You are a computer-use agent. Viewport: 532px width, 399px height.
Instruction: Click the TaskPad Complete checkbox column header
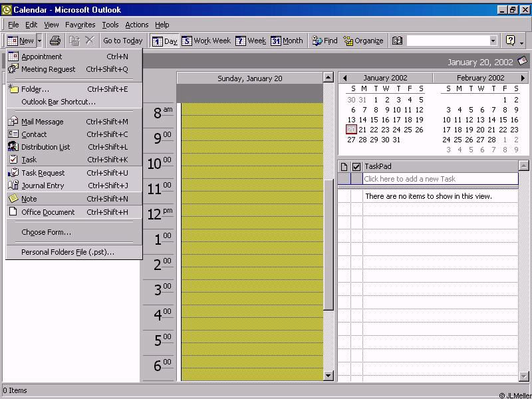click(356, 166)
